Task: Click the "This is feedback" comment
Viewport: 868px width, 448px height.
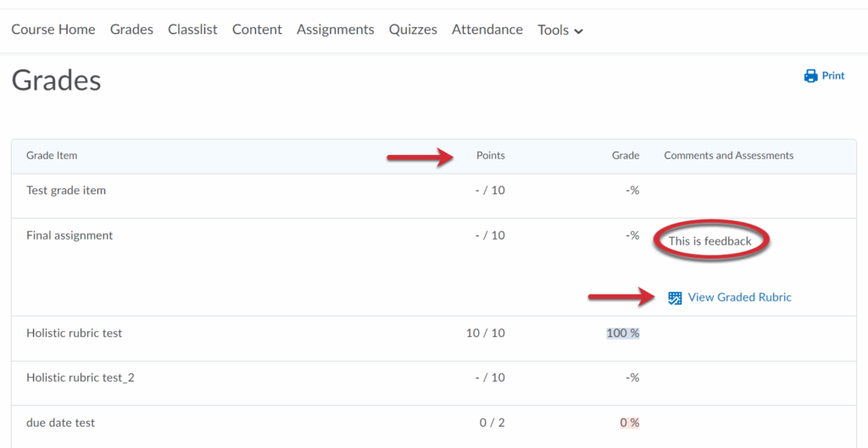Action: 709,241
